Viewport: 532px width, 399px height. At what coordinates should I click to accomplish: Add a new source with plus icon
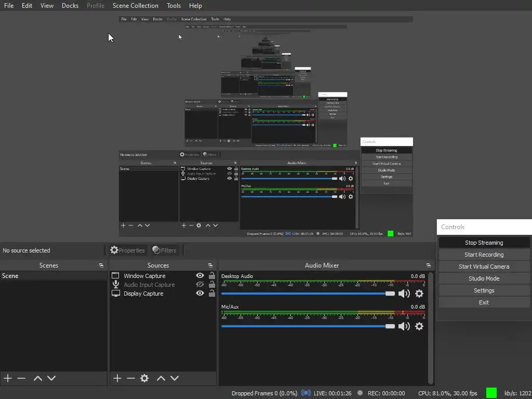[x=117, y=378]
